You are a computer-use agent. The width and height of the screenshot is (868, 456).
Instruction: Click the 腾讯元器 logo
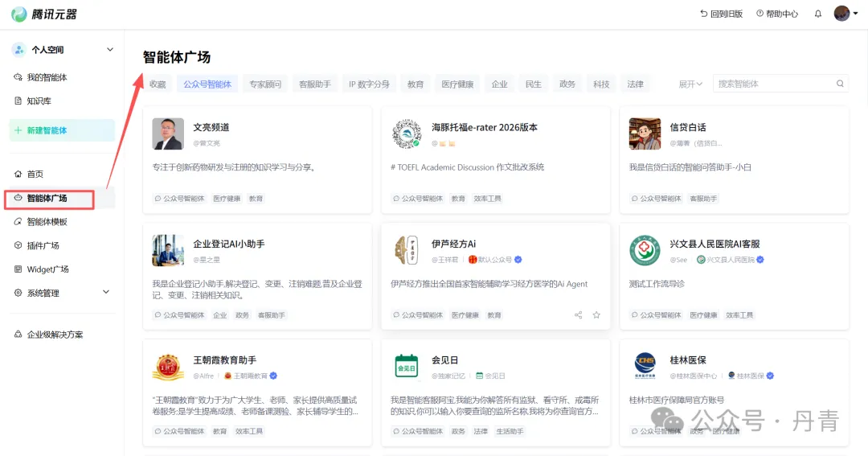(x=44, y=14)
